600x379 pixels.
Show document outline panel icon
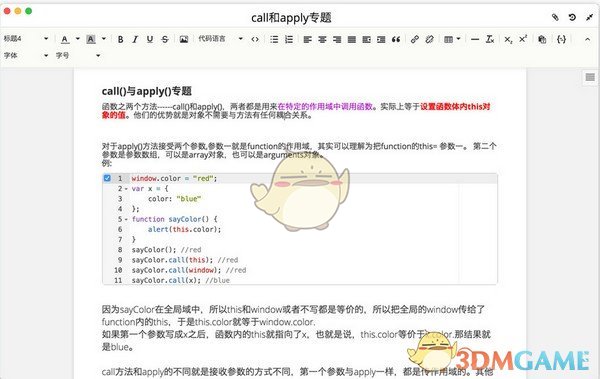(590, 77)
